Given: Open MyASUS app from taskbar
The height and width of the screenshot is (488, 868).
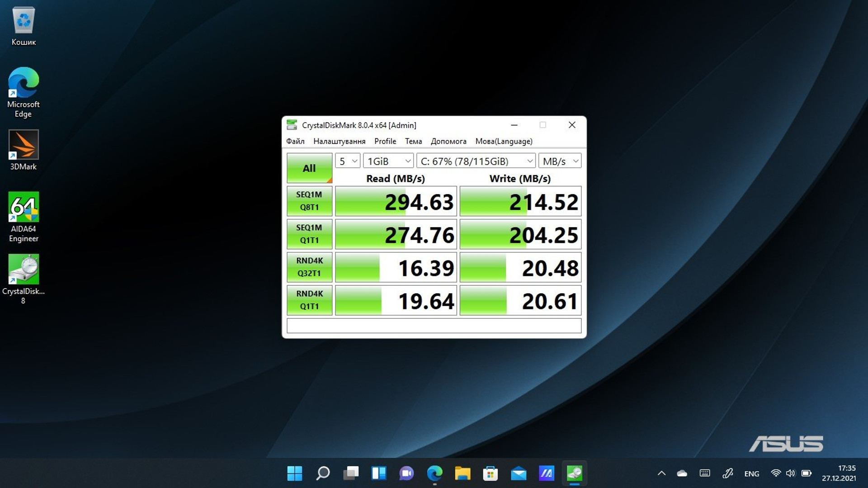Looking at the screenshot, I should tap(547, 474).
